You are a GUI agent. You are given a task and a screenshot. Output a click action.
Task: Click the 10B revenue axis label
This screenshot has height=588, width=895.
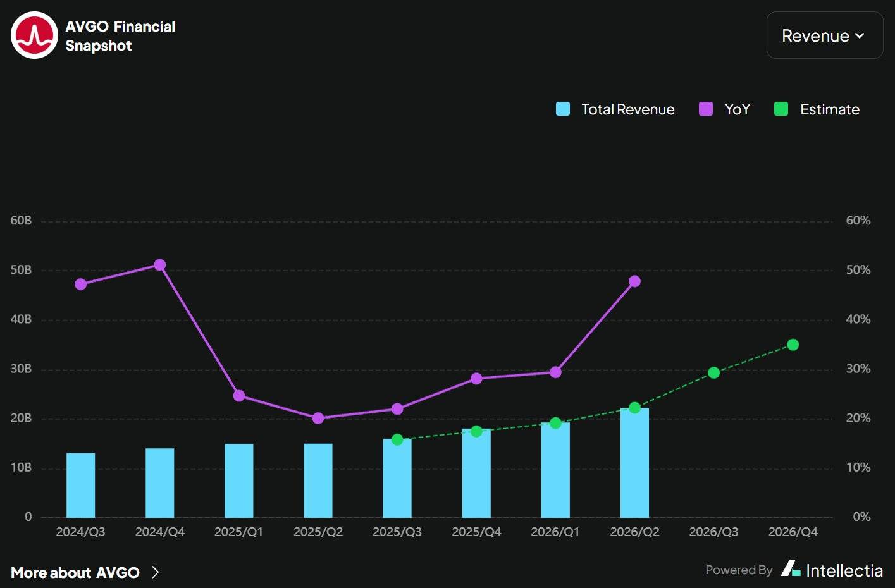coord(21,467)
